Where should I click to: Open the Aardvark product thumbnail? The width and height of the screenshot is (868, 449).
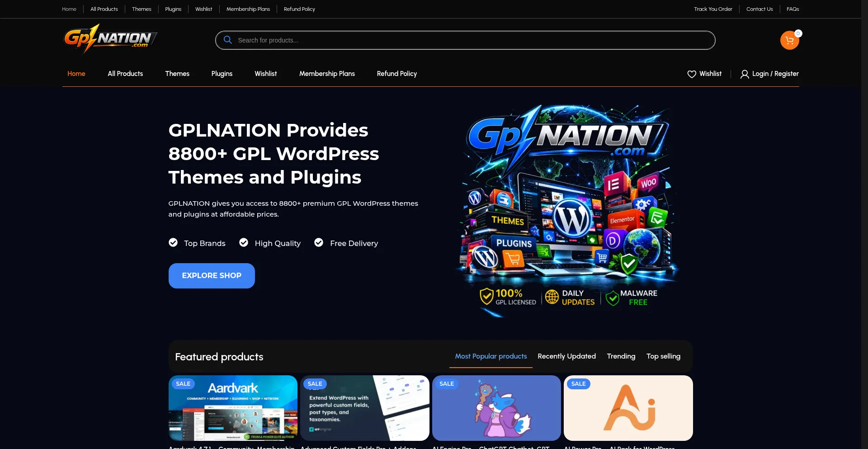233,408
